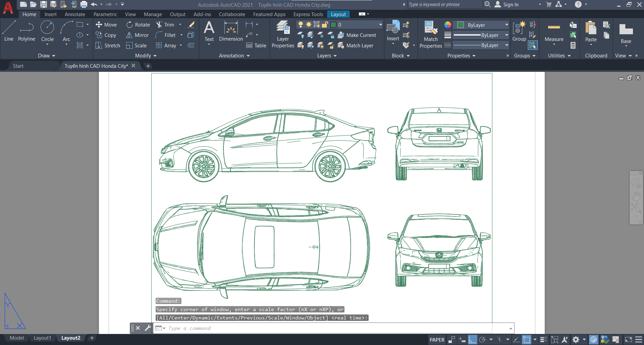Toggle Polar tracking in status bar

coord(482,340)
